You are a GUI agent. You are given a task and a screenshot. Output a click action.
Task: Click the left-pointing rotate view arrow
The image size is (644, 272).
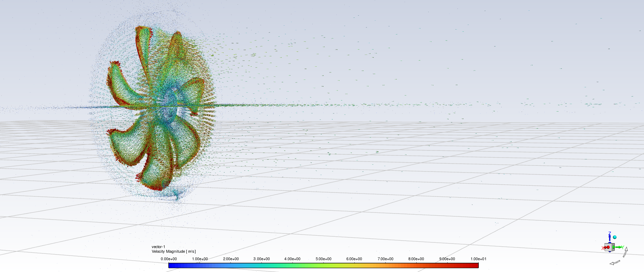615,263
